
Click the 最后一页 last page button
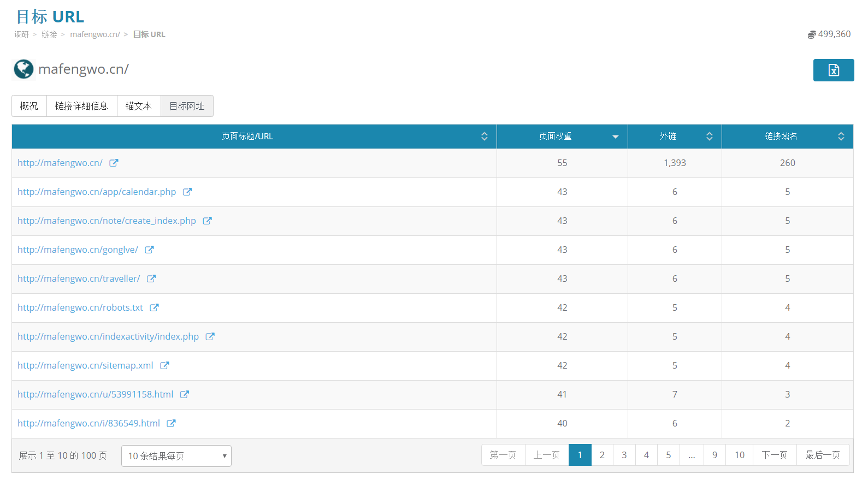pyautogui.click(x=823, y=455)
